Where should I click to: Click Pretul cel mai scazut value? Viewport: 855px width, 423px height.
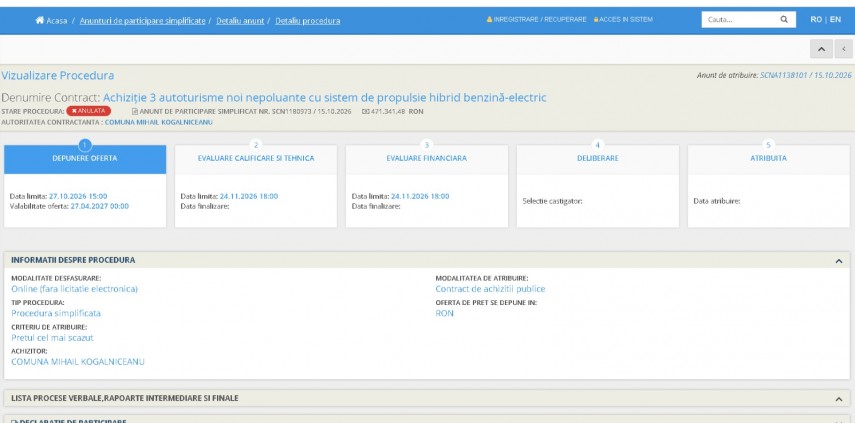[52, 338]
